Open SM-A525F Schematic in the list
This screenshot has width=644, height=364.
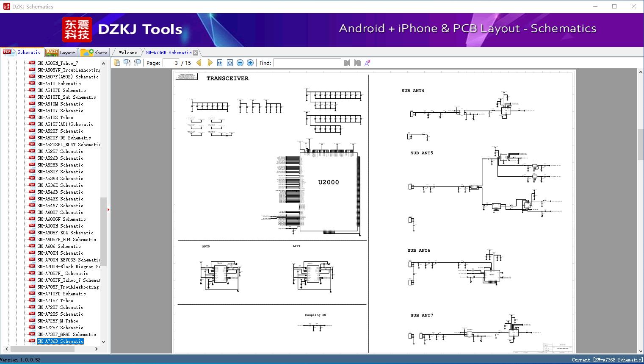click(60, 151)
